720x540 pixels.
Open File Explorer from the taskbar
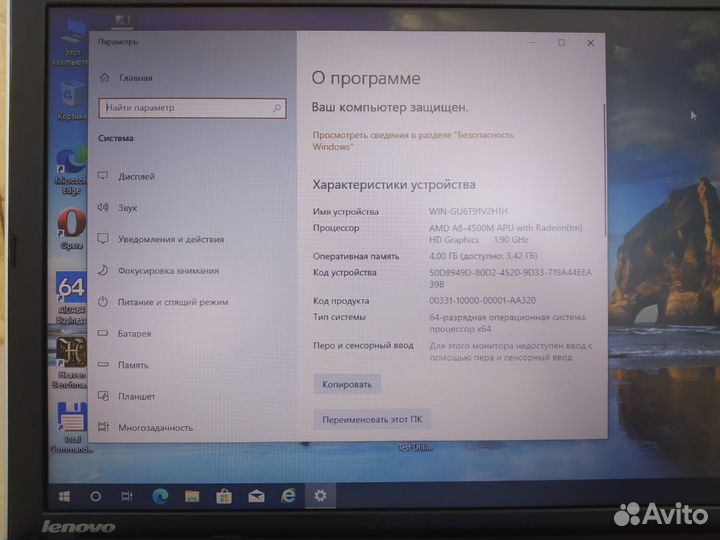[192, 496]
